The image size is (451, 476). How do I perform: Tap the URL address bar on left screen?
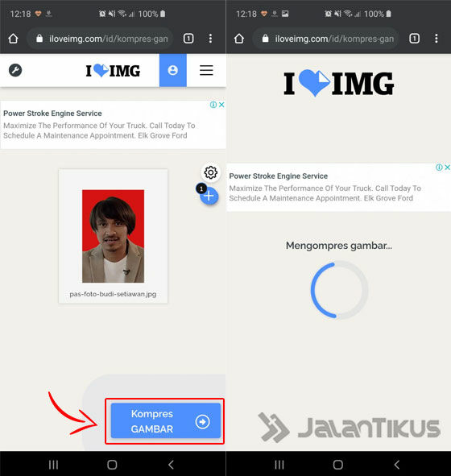(x=100, y=39)
